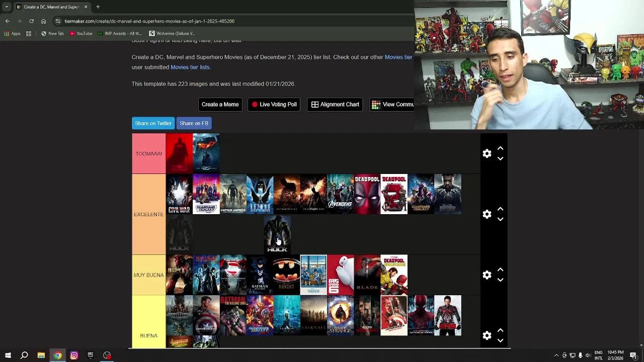
Task: Move TOOMAAA! tier row down with arrow
Action: [x=500, y=159]
